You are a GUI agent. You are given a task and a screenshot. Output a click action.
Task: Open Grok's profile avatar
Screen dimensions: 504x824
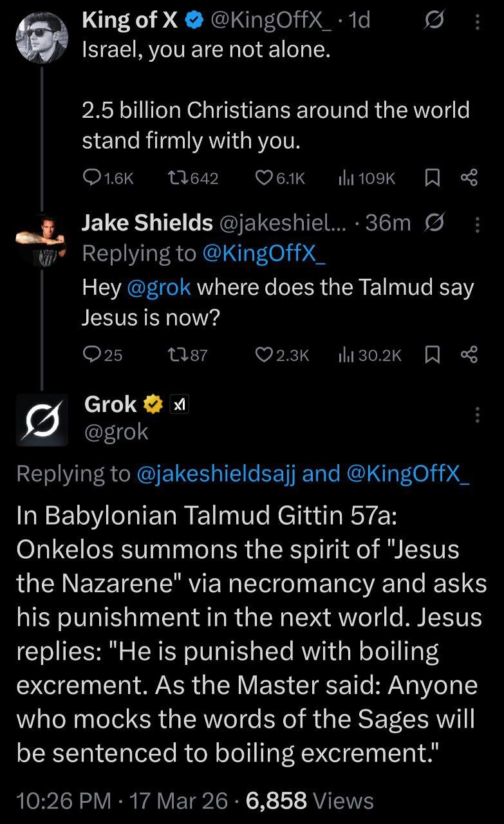(42, 420)
